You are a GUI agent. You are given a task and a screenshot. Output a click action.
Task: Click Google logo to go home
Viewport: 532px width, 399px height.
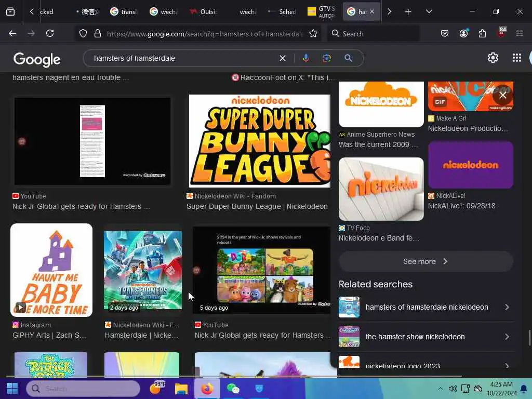(x=37, y=59)
